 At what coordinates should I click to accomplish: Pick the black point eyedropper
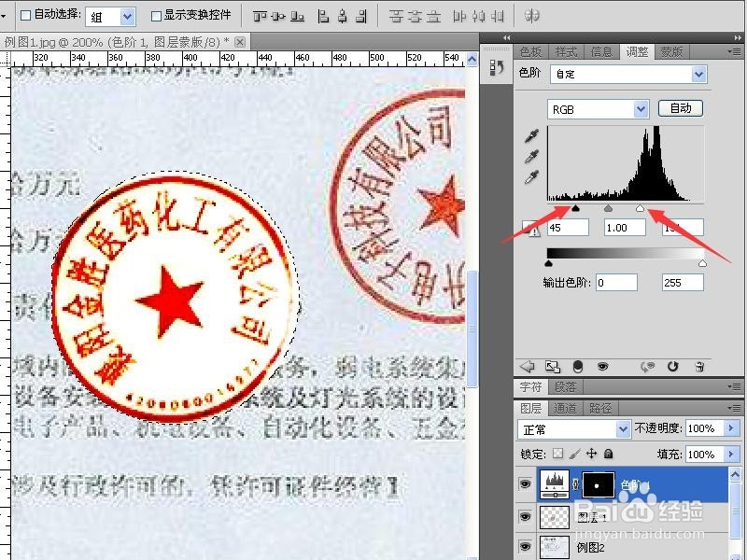[531, 135]
